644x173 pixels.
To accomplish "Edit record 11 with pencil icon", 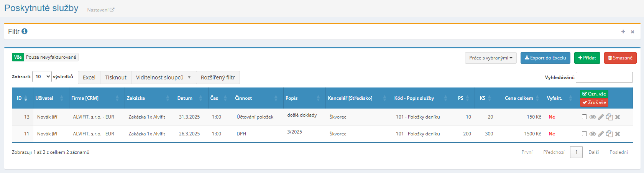I will (x=601, y=134).
